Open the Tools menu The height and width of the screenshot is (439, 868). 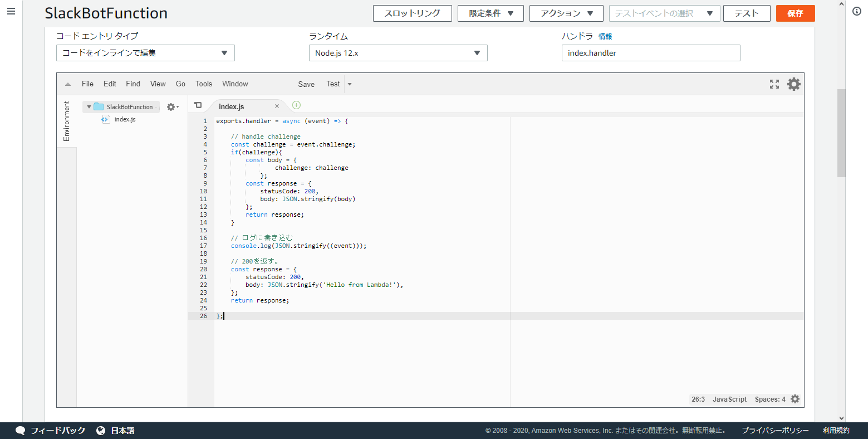pyautogui.click(x=204, y=84)
